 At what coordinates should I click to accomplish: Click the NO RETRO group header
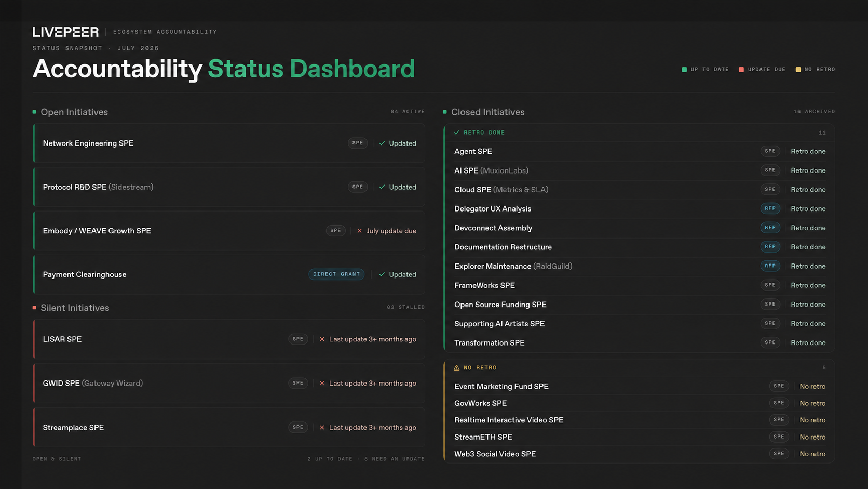tap(640, 368)
